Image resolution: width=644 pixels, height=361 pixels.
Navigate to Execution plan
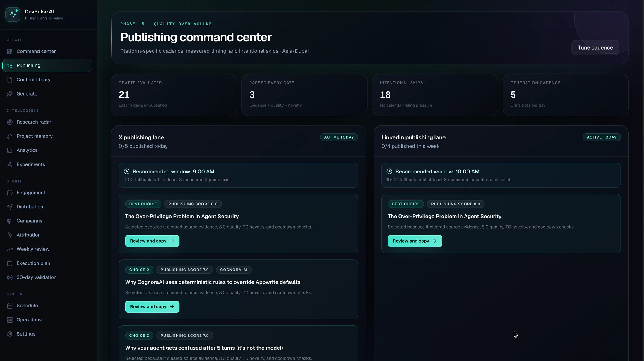pyautogui.click(x=47, y=263)
